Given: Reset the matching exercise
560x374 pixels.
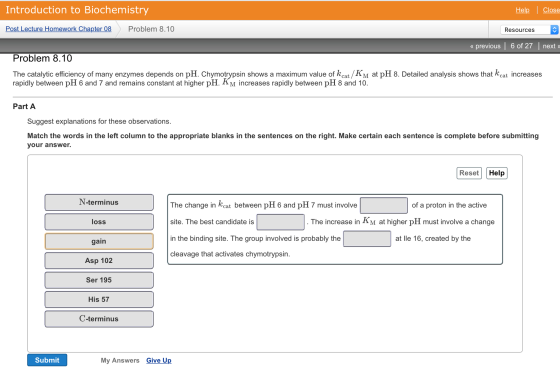Looking at the screenshot, I should (469, 173).
